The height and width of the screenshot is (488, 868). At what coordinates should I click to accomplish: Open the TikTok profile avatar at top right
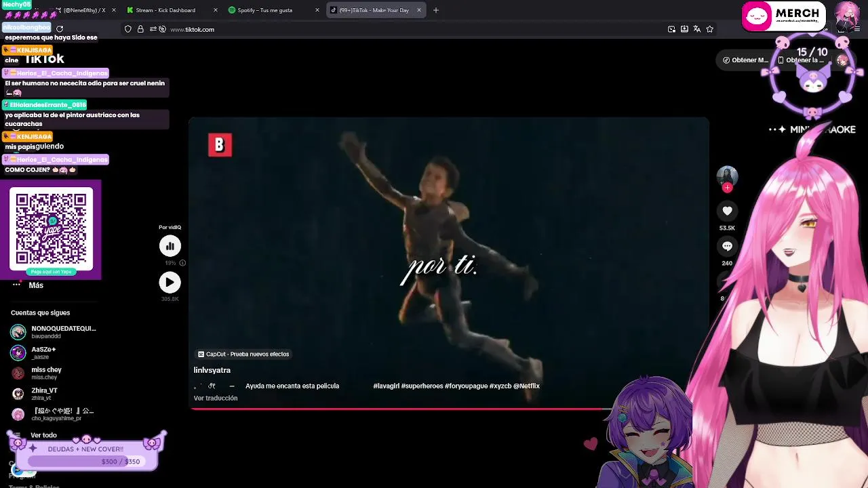(842, 60)
